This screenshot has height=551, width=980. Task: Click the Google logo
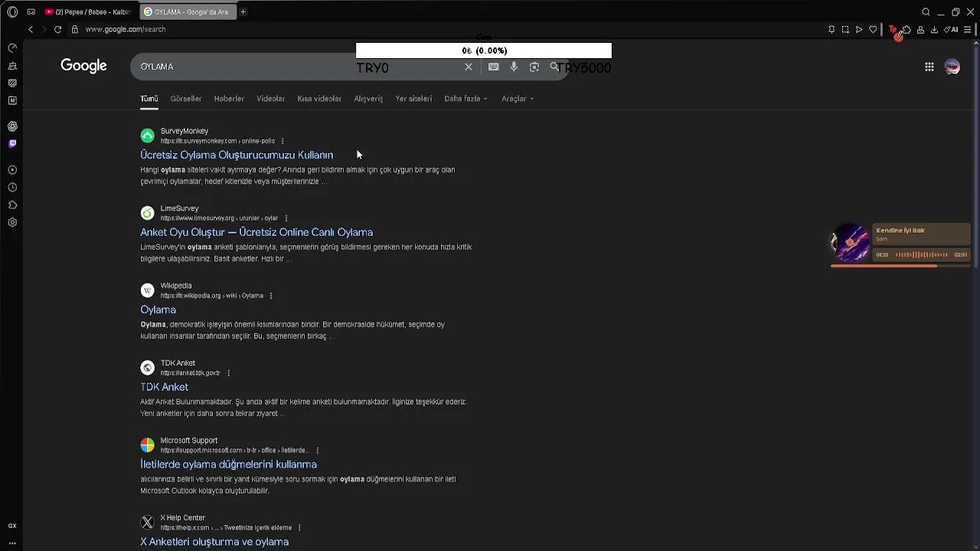[x=84, y=66]
